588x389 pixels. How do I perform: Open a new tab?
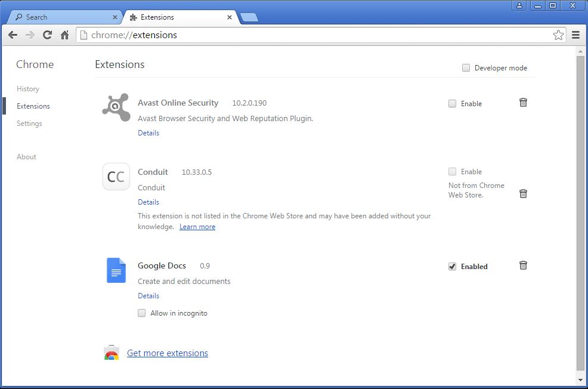249,17
